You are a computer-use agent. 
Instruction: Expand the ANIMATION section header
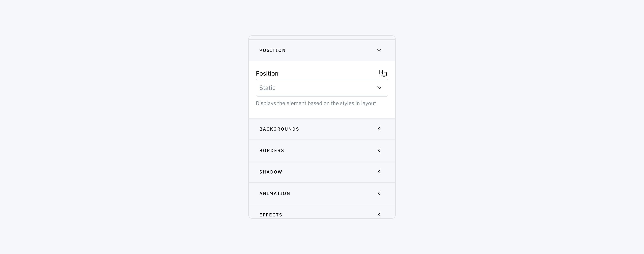tap(322, 193)
